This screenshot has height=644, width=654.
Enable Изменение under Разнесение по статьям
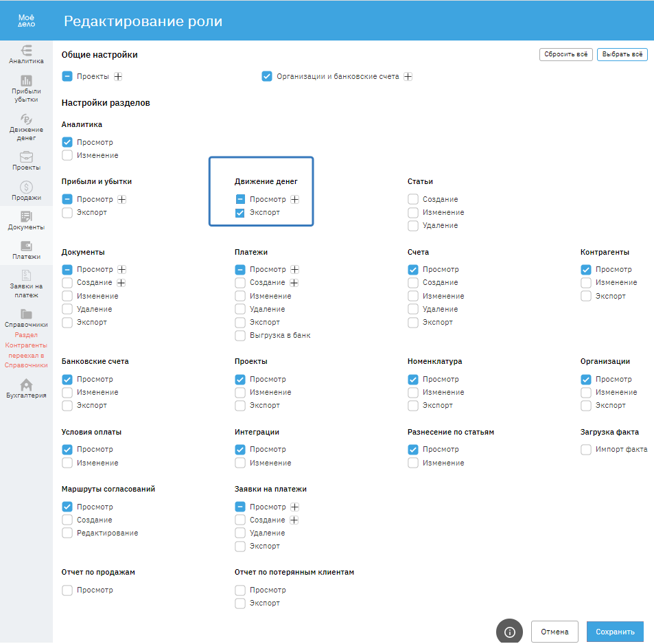point(413,463)
